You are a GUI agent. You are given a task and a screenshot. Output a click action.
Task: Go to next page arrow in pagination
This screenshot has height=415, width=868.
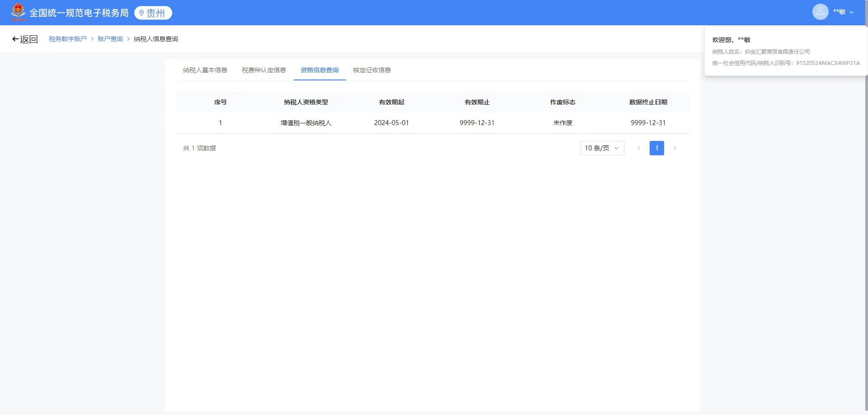coord(675,148)
